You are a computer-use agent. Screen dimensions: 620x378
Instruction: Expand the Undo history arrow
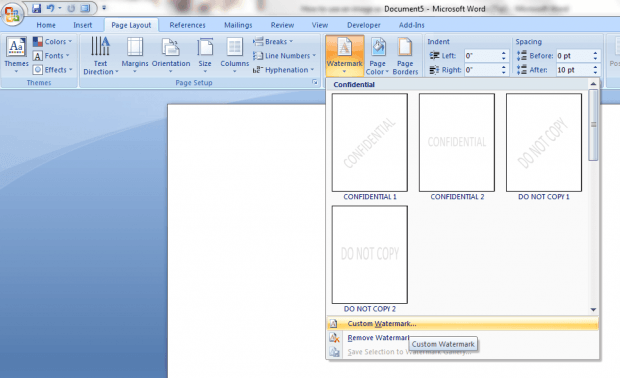click(60, 8)
